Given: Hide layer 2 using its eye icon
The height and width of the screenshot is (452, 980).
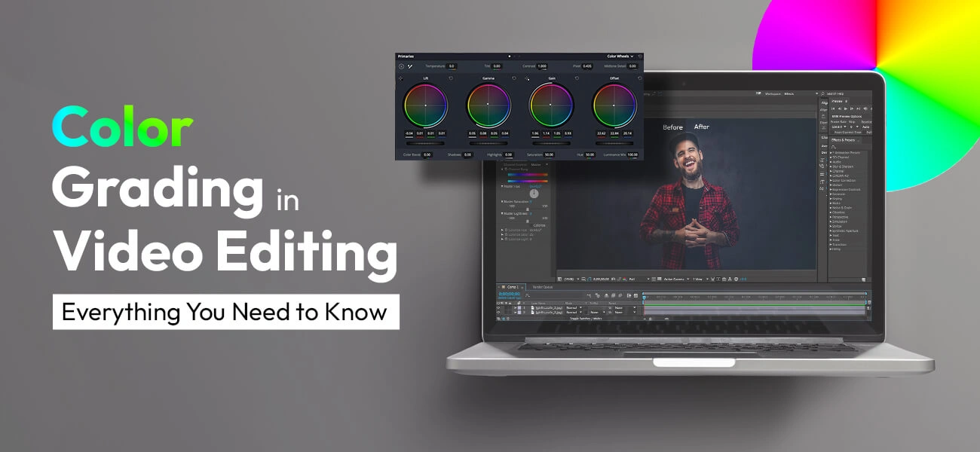Looking at the screenshot, I should coord(498,312).
